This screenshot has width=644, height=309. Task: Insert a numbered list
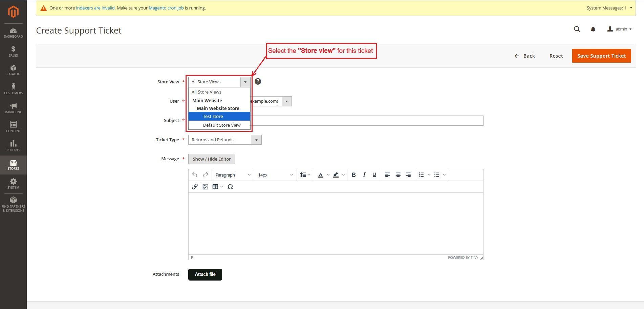pyautogui.click(x=421, y=175)
